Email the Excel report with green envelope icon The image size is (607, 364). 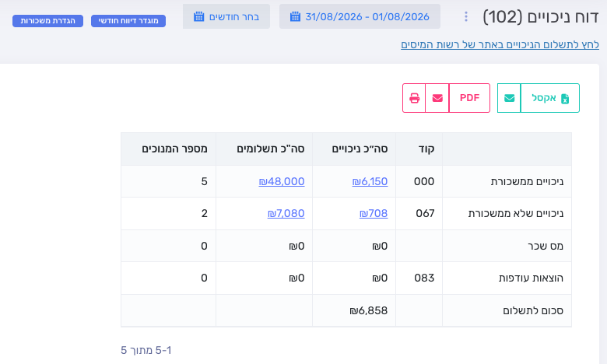(x=509, y=98)
